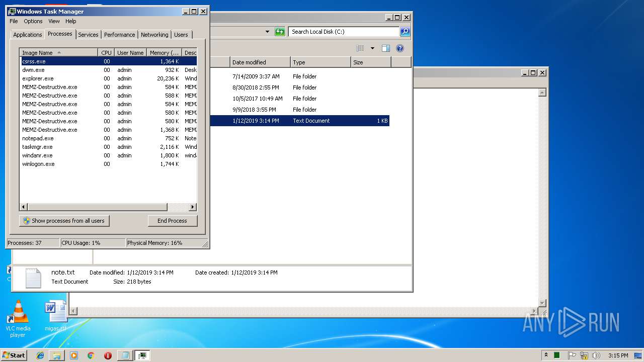Click note.txt file icon in details pane
Viewport: 644px width, 362px height.
33,278
